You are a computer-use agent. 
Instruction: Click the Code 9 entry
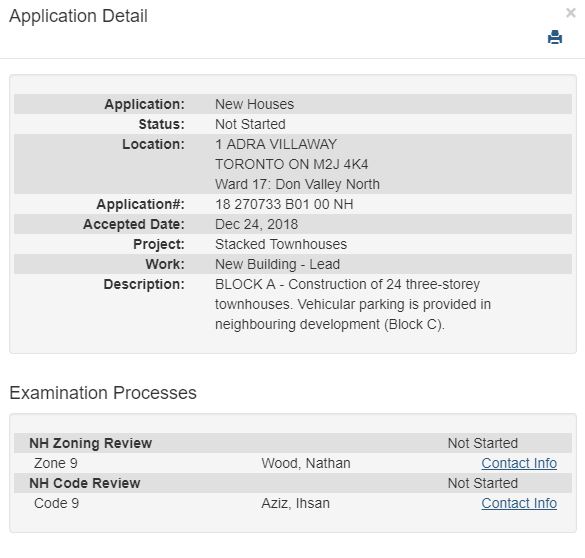(x=56, y=503)
